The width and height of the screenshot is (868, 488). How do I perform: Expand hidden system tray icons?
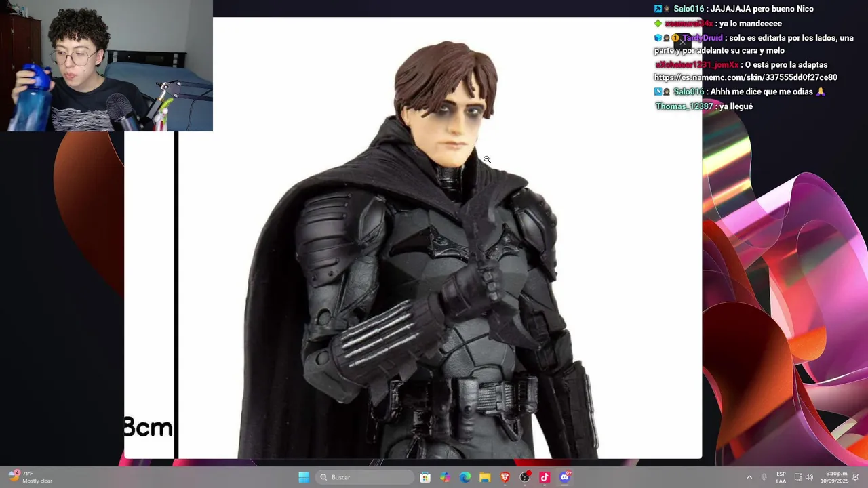(x=749, y=477)
